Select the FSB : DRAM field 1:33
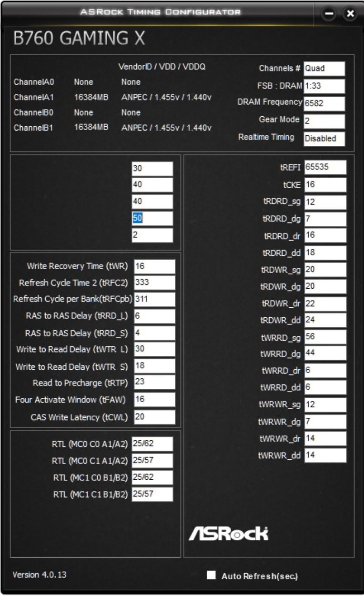The image size is (364, 596). 324,86
